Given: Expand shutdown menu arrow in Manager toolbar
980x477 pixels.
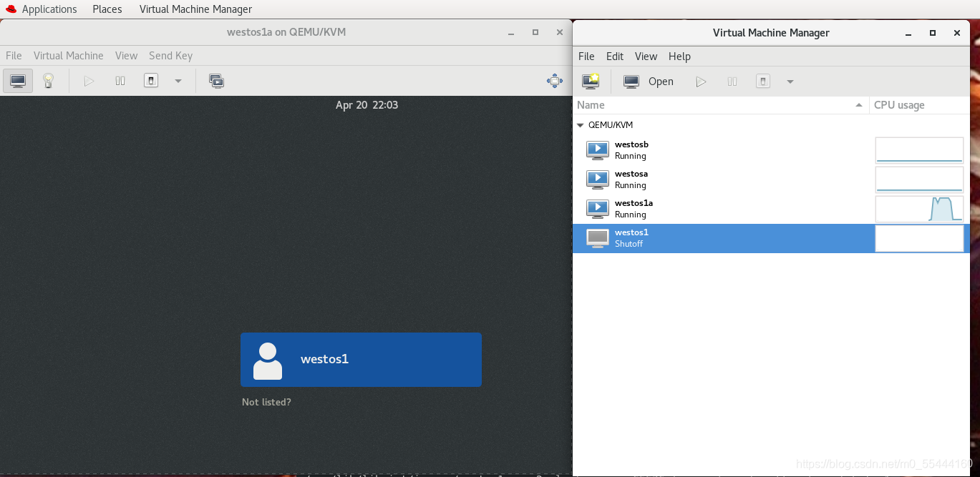Looking at the screenshot, I should [x=790, y=82].
